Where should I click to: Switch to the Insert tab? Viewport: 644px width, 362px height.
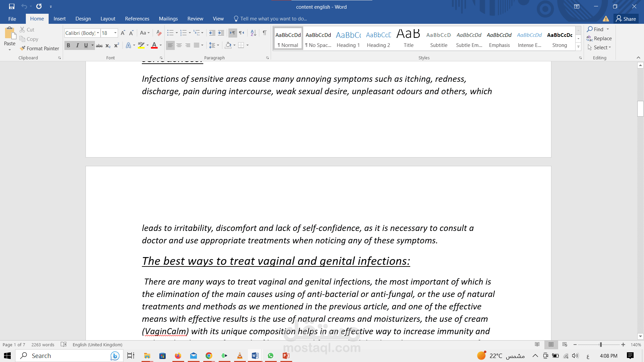(x=60, y=19)
